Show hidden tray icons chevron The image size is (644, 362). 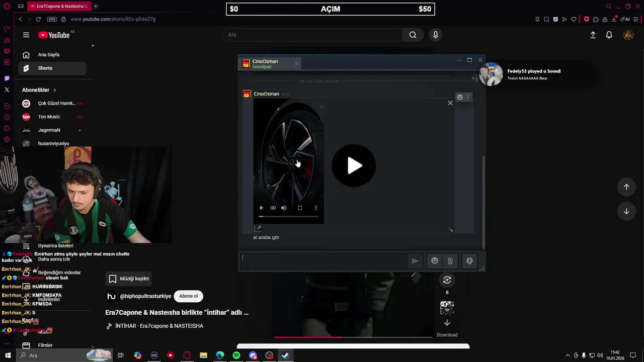pyautogui.click(x=568, y=355)
